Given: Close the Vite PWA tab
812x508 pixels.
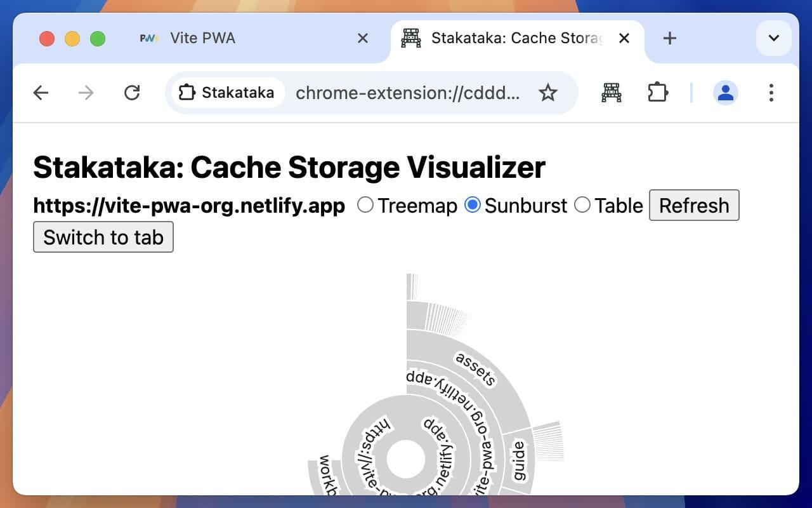Looking at the screenshot, I should pos(363,39).
